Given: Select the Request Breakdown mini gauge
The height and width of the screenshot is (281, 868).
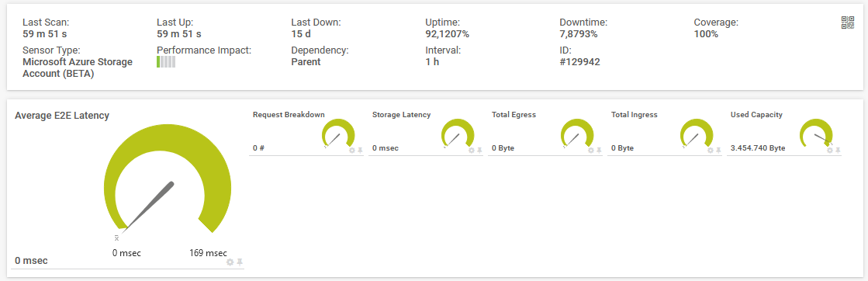Looking at the screenshot, I should click(x=338, y=134).
